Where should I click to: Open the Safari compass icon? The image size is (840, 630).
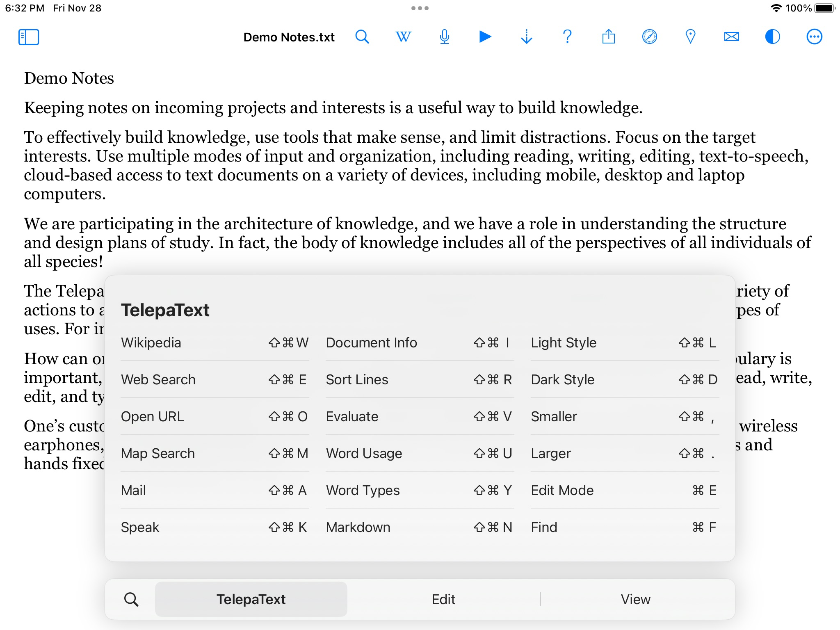(x=649, y=37)
